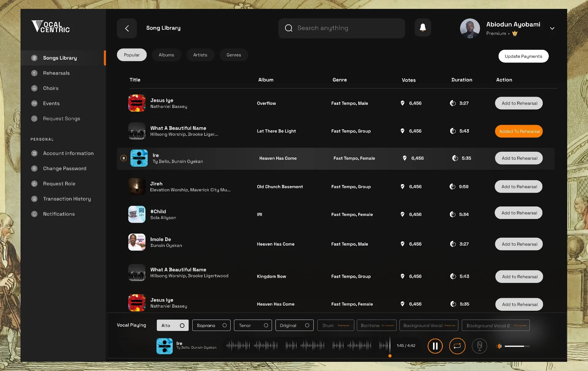Click the search magnifier icon
Screen dimensions: 588x371
(x=288, y=28)
